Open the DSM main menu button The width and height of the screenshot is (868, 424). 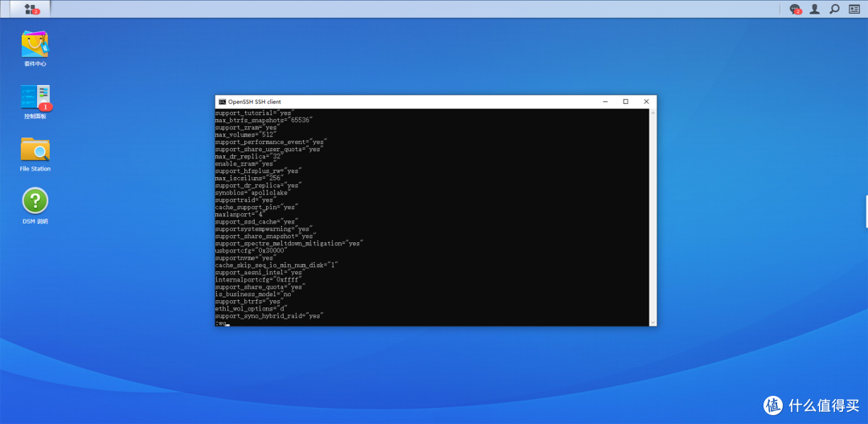(x=31, y=9)
